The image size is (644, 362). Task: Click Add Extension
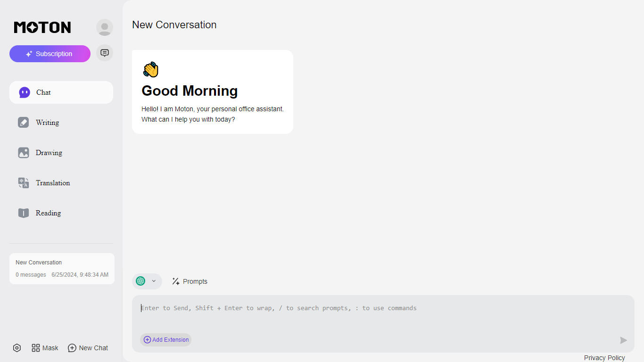click(x=166, y=340)
